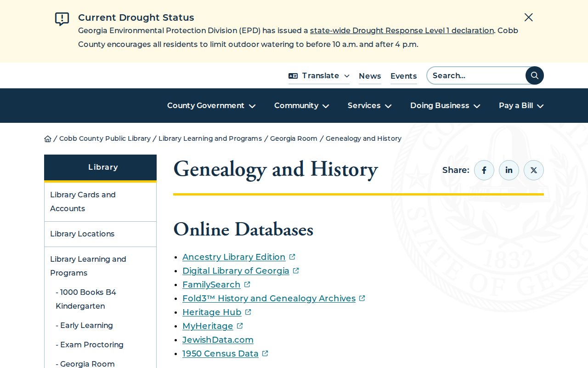Share page on LinkedIn

pyautogui.click(x=509, y=170)
